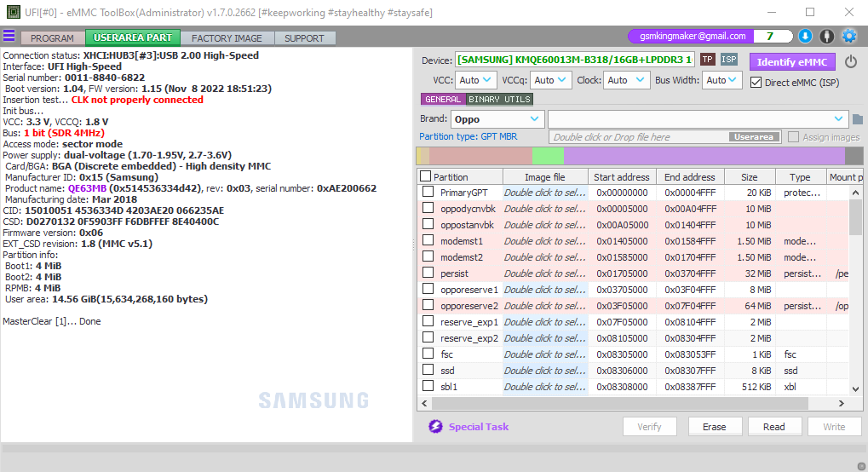Switch to the FACTORY IMAGE tab
This screenshot has width=868, height=472.
point(227,38)
